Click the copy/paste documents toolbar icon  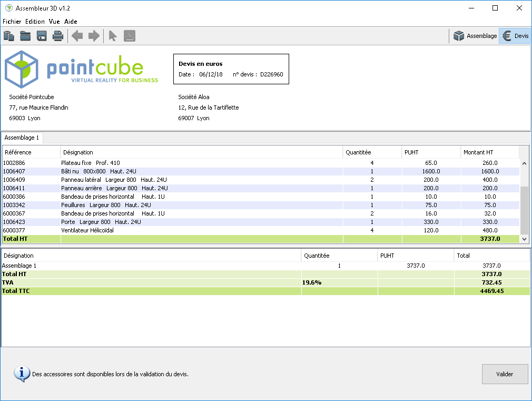9,36
